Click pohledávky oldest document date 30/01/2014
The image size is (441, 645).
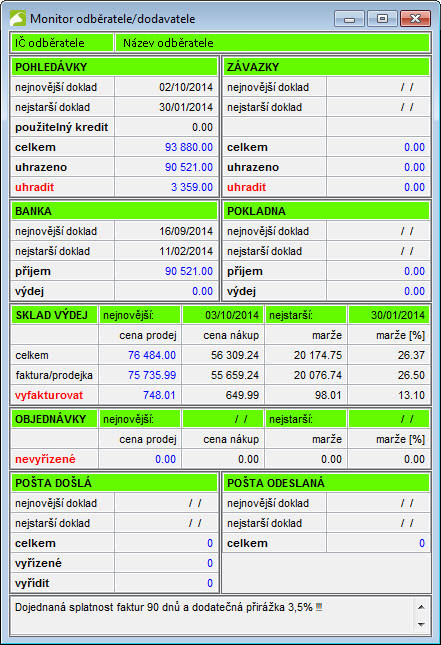(x=186, y=107)
